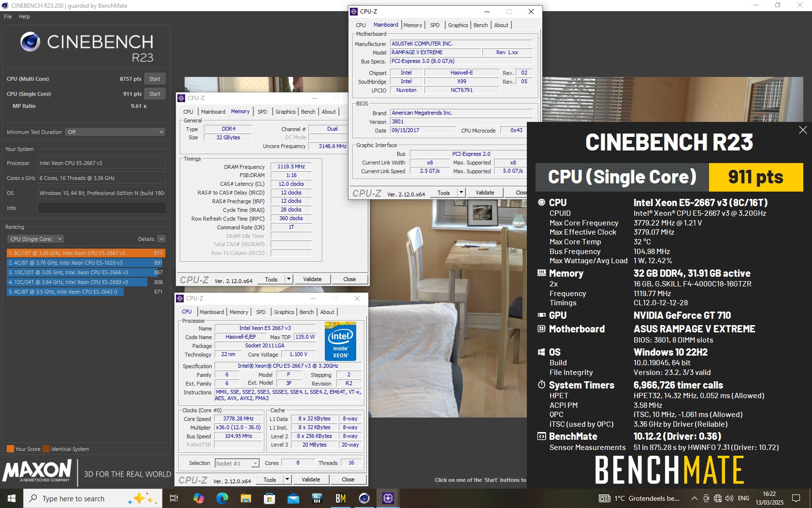Click the Motherboard icon in BenchMate panel

coord(541,329)
